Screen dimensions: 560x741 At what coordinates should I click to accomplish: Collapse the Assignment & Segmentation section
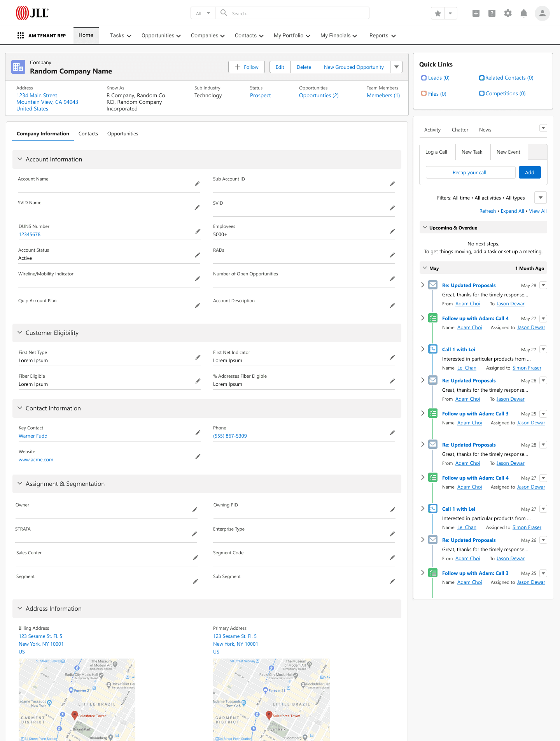click(20, 483)
